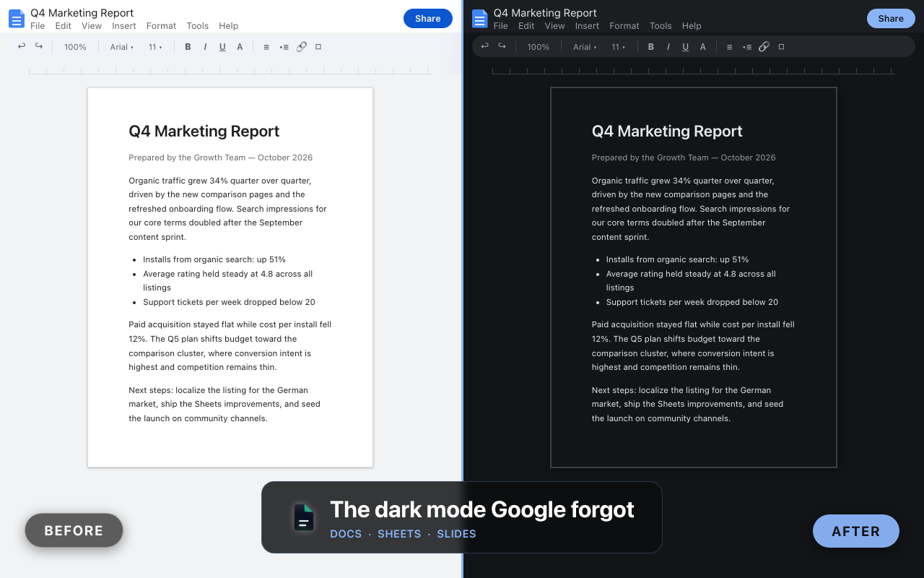Screen dimensions: 924x578
Task: Open the Format menu in the dark panel
Action: (624, 26)
